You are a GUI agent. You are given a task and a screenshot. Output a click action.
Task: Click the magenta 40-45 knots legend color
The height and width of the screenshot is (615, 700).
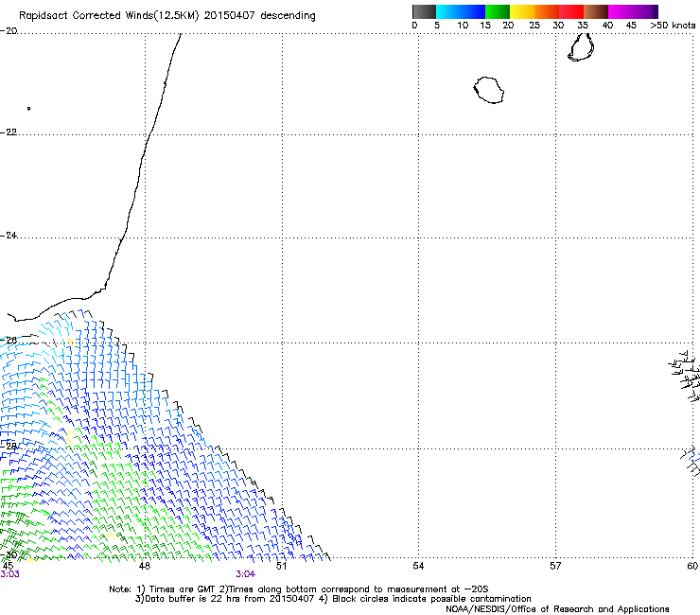pyautogui.click(x=621, y=11)
